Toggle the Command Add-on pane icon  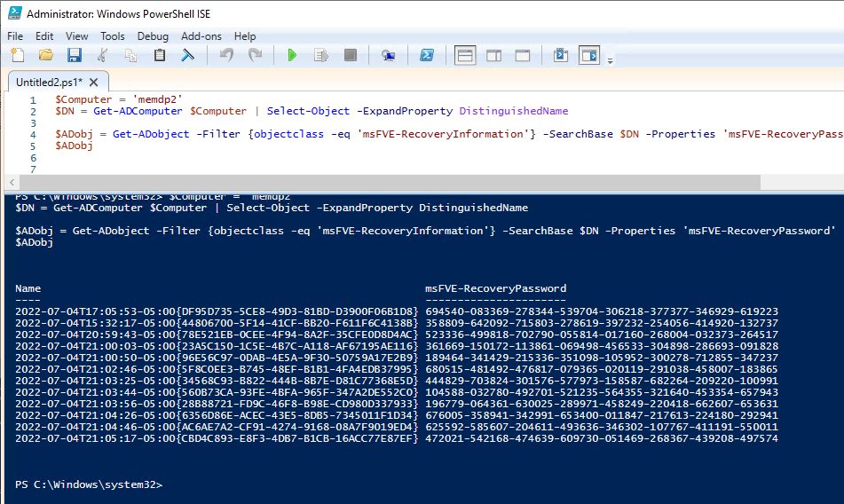[589, 55]
